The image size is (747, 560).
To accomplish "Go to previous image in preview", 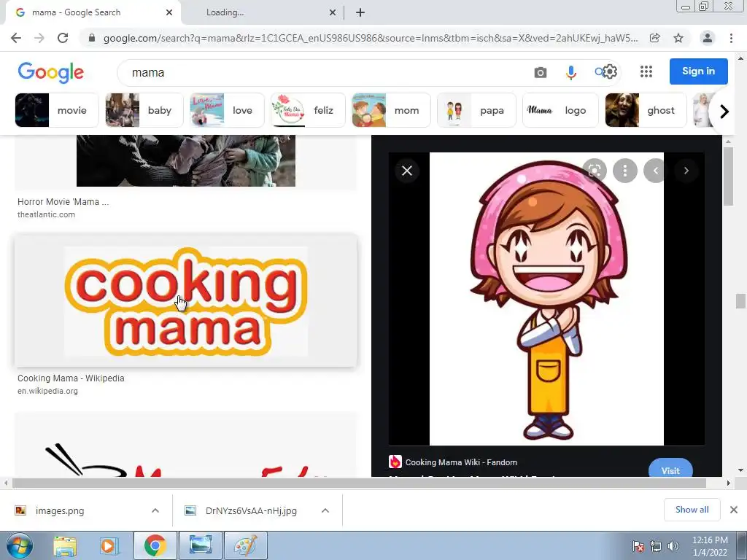I will [x=656, y=171].
